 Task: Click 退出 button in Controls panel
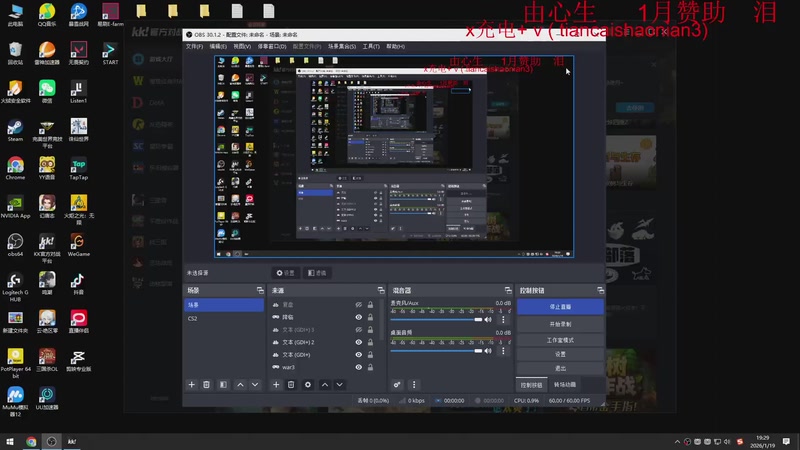[560, 368]
